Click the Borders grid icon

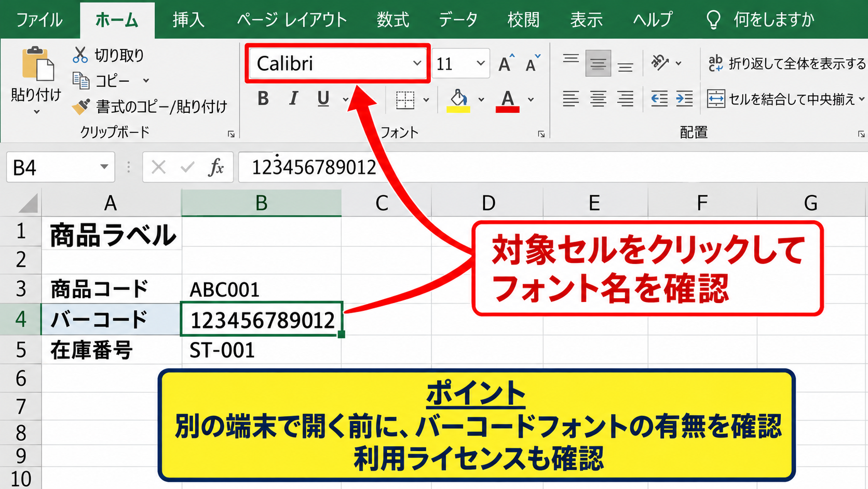[405, 100]
